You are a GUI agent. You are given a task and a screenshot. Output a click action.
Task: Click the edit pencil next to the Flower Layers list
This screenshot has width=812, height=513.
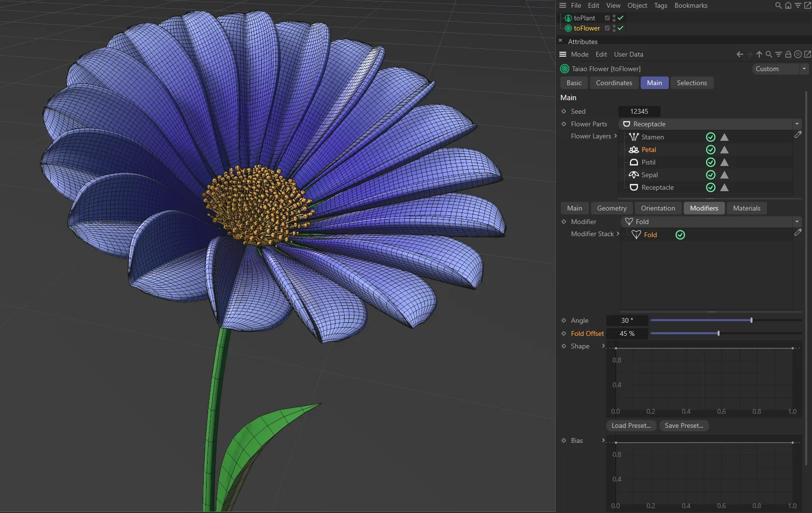click(798, 135)
